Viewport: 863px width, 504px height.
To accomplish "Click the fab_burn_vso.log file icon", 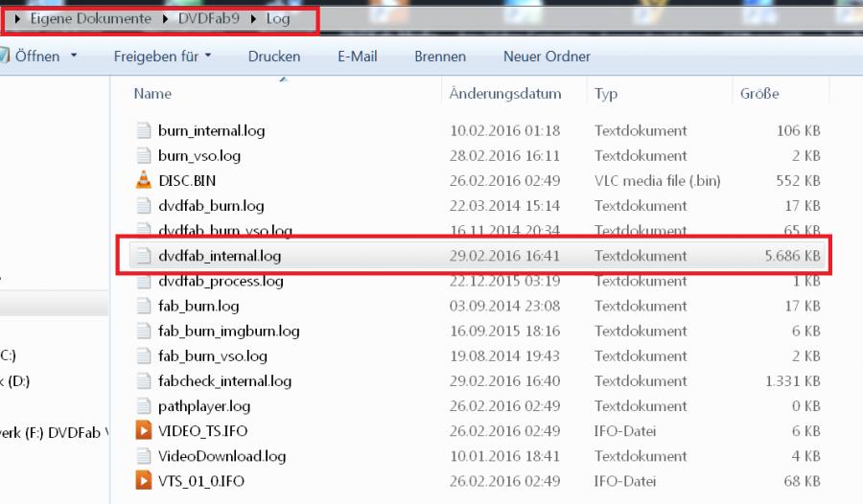I will click(144, 356).
